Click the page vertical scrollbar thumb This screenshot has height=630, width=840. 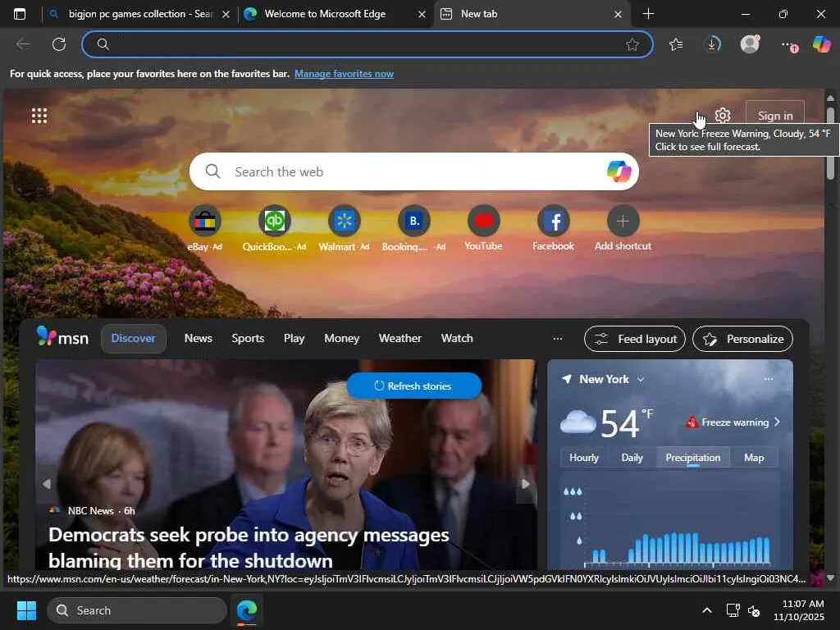(830, 144)
